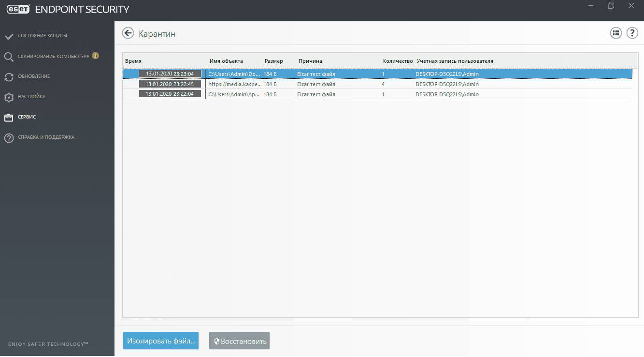Click the checkmark icon for Состояние защиты

[x=9, y=36]
